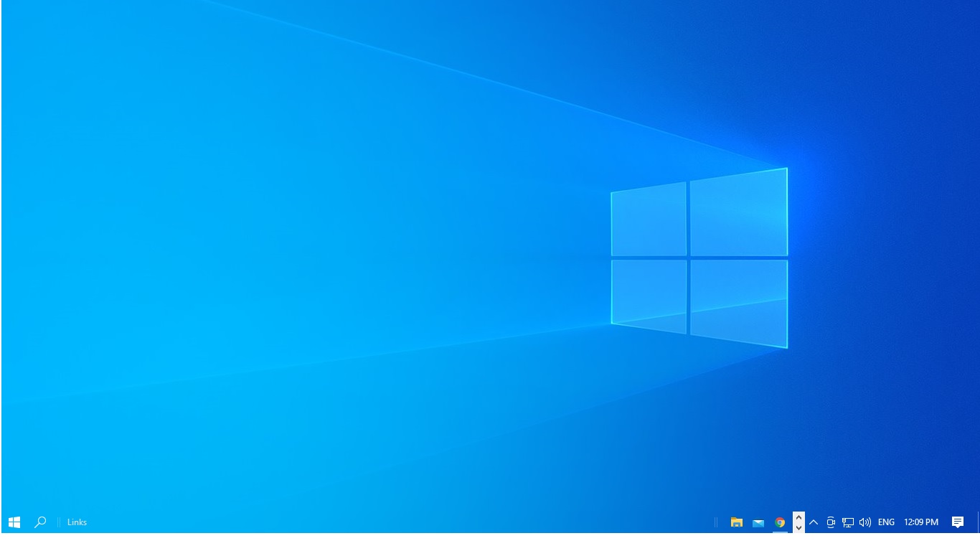Show hidden system tray icons
This screenshot has height=551, width=980.
[x=814, y=522]
